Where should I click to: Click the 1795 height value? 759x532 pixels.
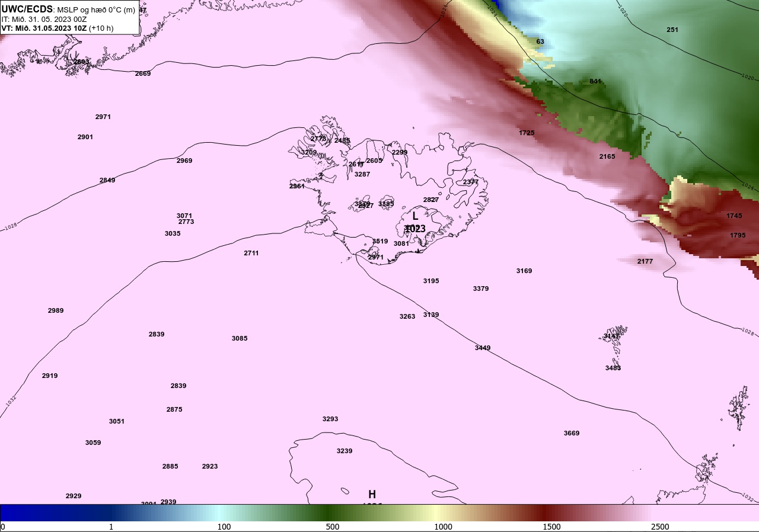[738, 235]
